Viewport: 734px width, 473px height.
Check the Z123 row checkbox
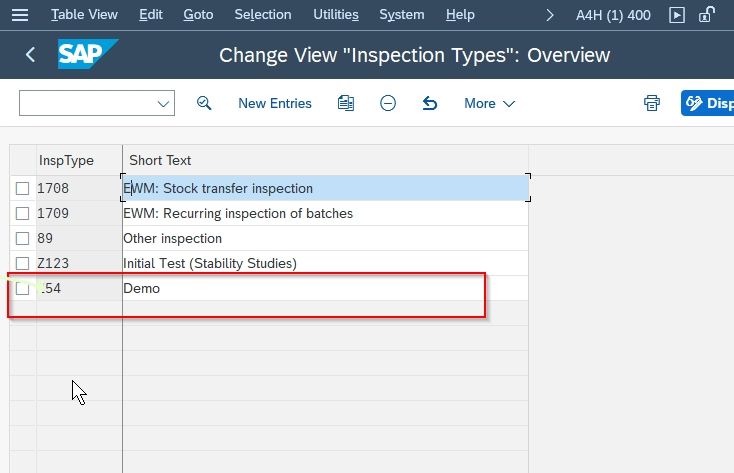(x=22, y=263)
